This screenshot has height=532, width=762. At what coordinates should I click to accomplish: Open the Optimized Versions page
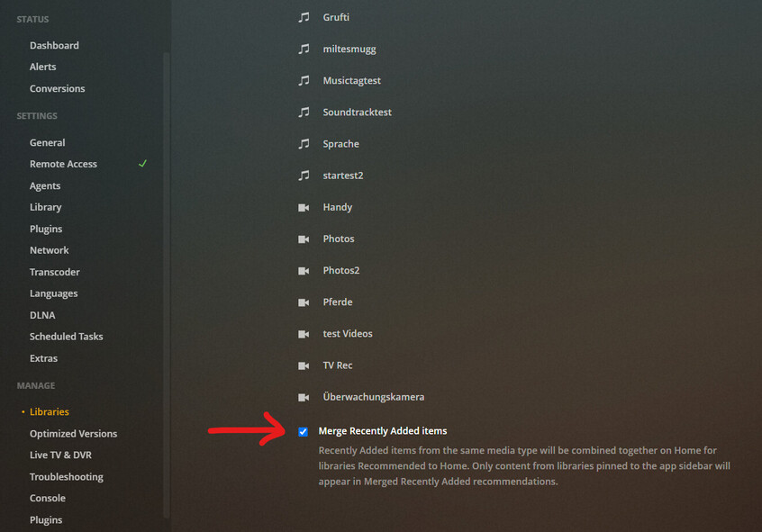click(x=73, y=433)
